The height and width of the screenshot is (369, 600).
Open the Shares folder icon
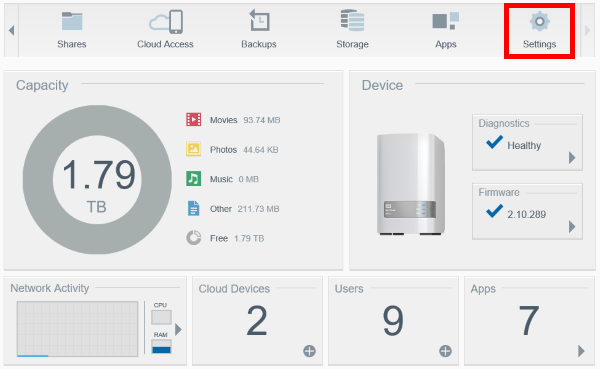pyautogui.click(x=72, y=21)
